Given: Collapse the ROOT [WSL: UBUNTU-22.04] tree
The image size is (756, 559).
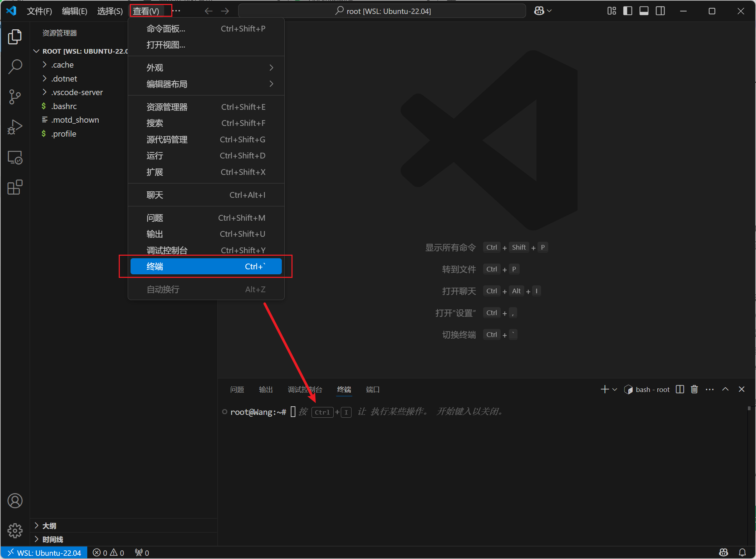Looking at the screenshot, I should (x=36, y=51).
